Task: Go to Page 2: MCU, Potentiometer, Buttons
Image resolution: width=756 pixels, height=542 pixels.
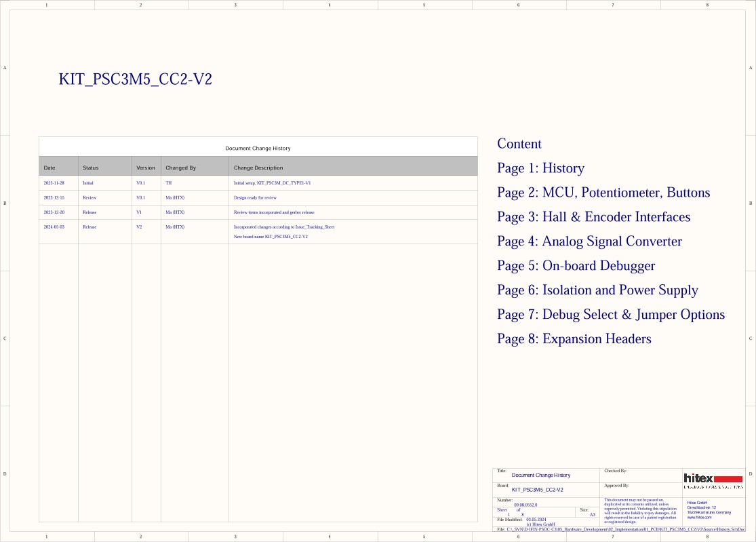Action: tap(603, 193)
